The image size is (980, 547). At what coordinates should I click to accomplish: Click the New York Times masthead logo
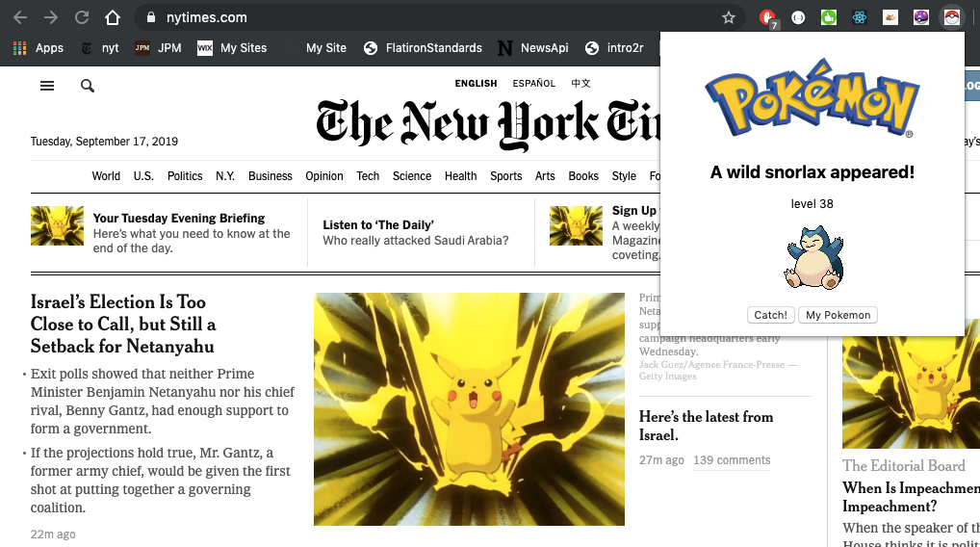(x=487, y=124)
